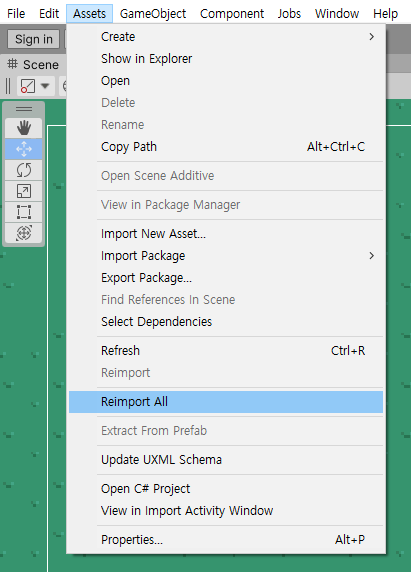Open the draw mode dropdown arrow
Viewport: 411px width, 572px height.
click(45, 86)
